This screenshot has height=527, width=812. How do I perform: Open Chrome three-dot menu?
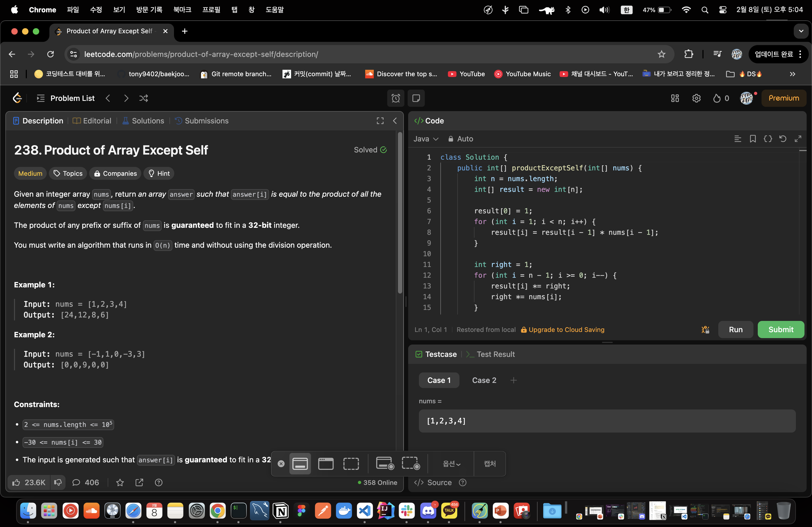800,54
